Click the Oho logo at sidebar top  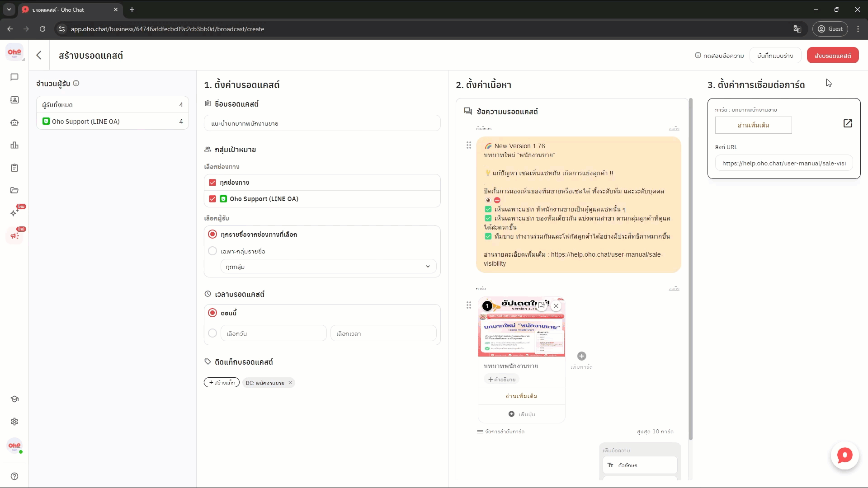14,52
